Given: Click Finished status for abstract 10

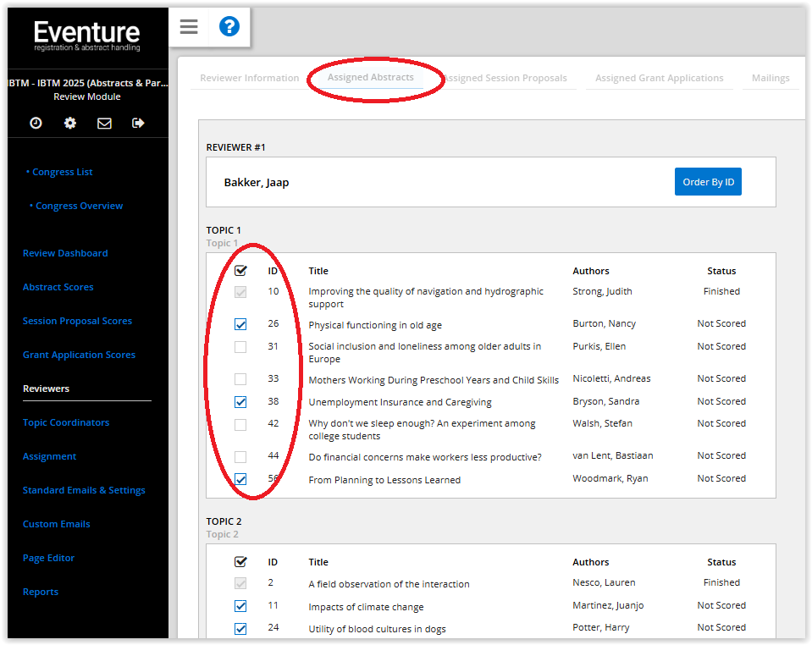Looking at the screenshot, I should coord(721,291).
